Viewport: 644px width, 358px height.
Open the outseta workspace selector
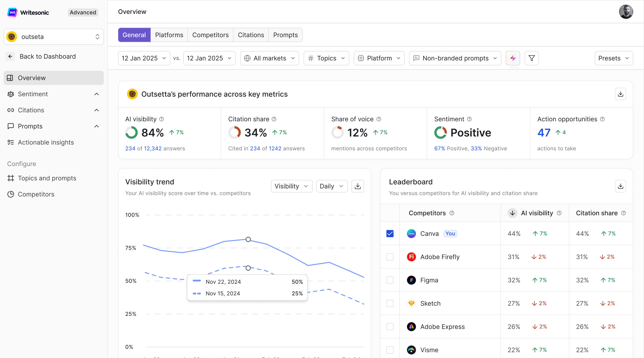tap(53, 37)
